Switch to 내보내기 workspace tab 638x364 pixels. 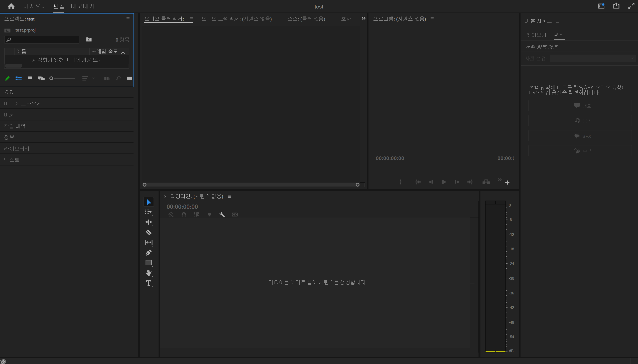[x=82, y=6]
